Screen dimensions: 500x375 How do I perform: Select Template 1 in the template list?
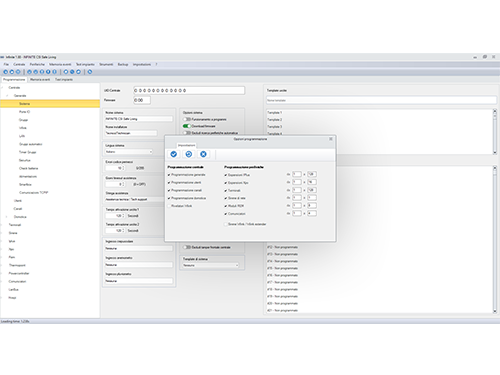tap(275, 113)
